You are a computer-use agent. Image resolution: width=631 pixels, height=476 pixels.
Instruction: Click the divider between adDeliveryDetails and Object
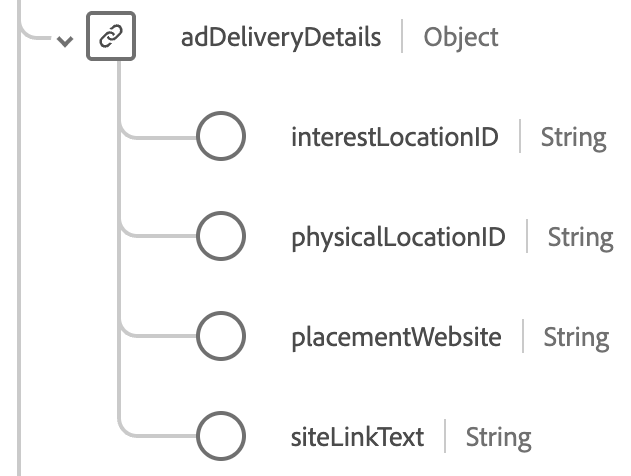(x=403, y=38)
